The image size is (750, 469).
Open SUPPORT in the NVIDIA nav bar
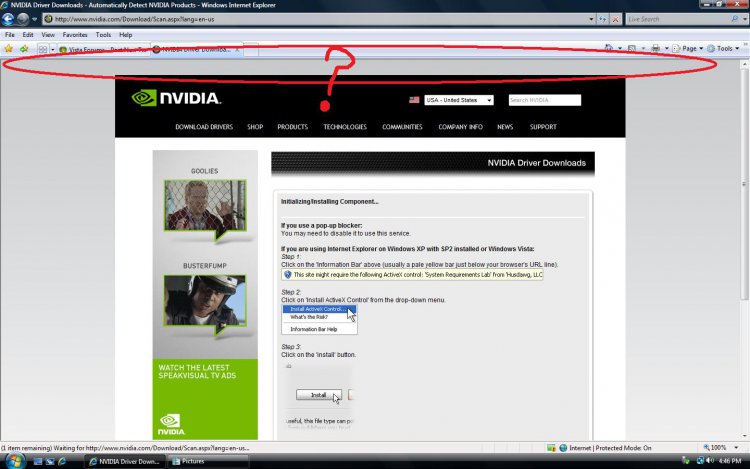tap(543, 127)
